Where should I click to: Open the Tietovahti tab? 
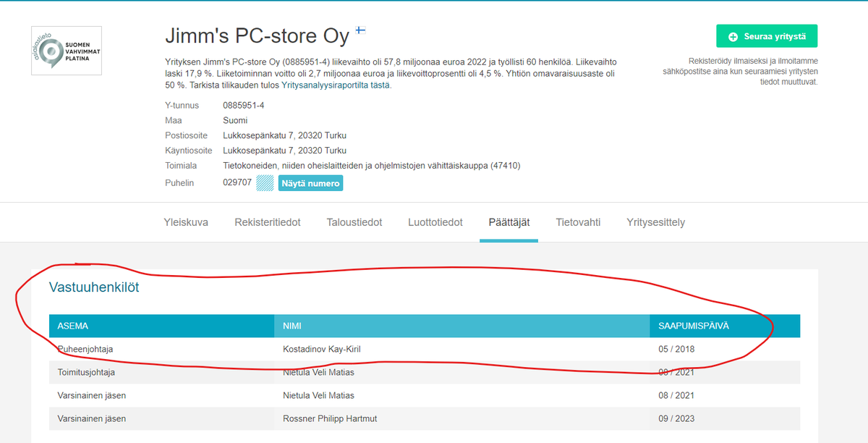point(578,222)
